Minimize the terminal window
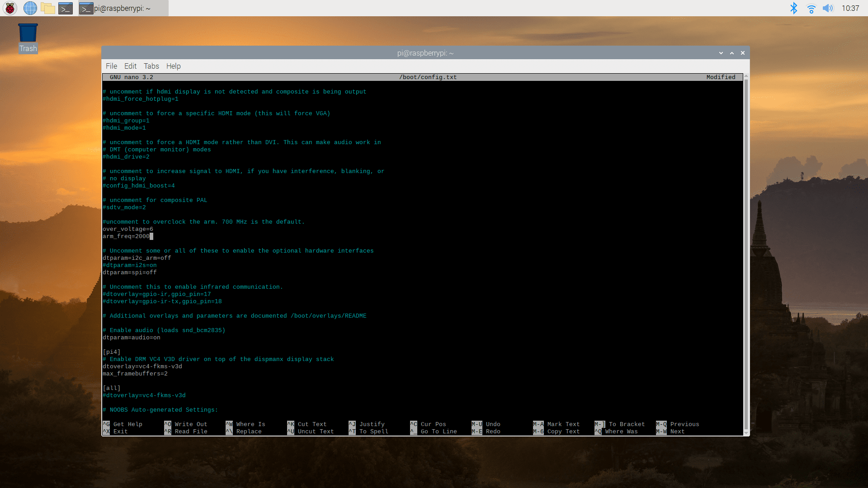The height and width of the screenshot is (488, 868). tap(721, 53)
